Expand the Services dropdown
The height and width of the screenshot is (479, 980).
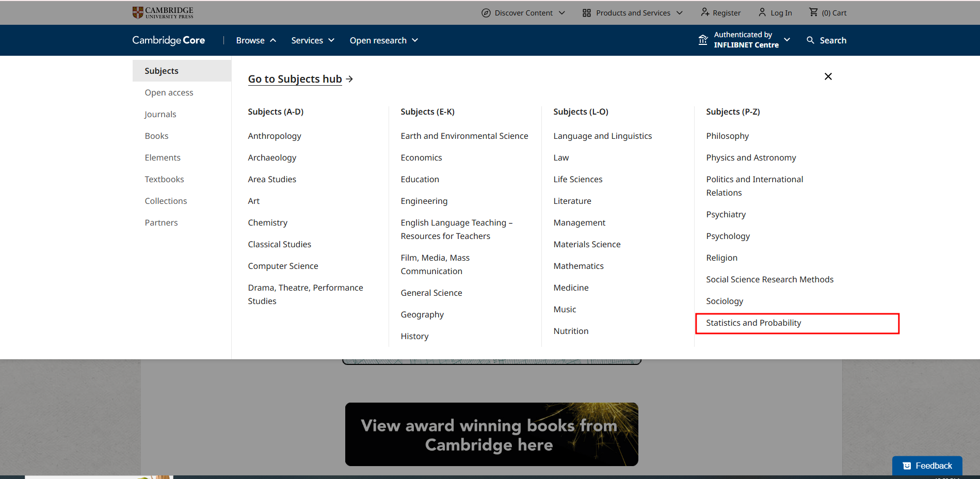313,40
